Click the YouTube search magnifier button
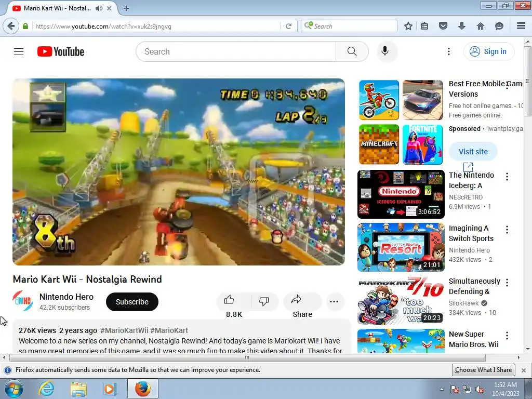Screen dimensions: 532x399 pyautogui.click(x=352, y=51)
